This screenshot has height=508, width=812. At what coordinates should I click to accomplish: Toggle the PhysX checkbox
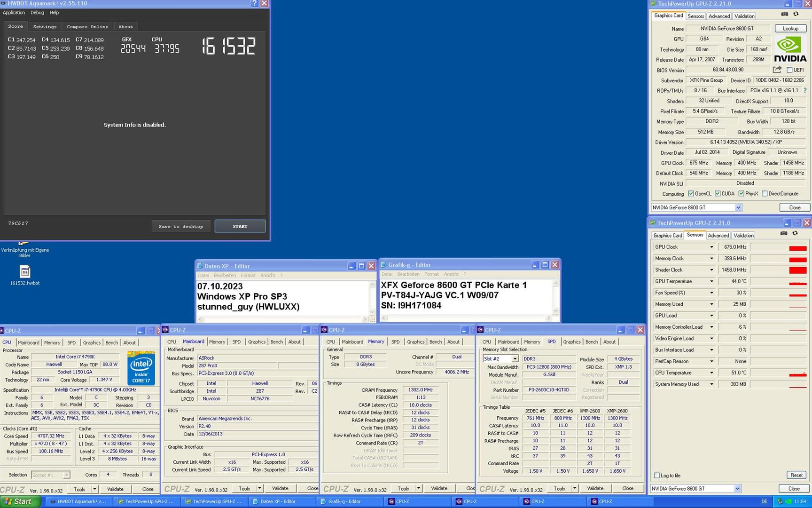(741, 193)
